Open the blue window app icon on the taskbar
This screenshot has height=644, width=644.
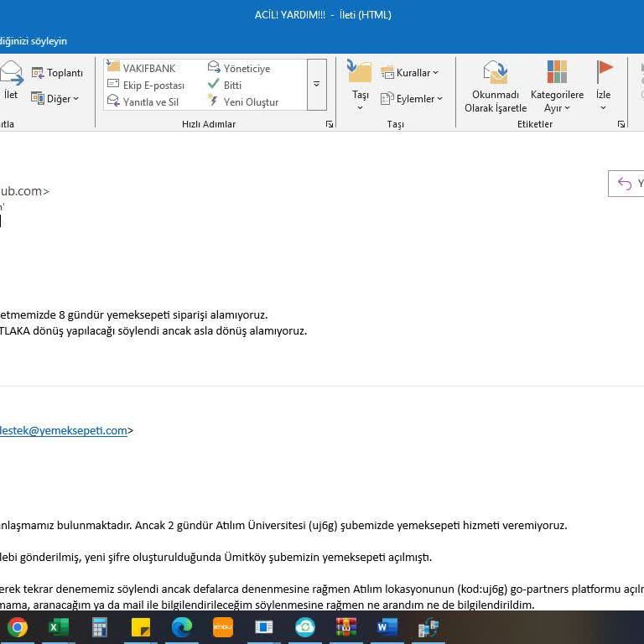tap(263, 627)
